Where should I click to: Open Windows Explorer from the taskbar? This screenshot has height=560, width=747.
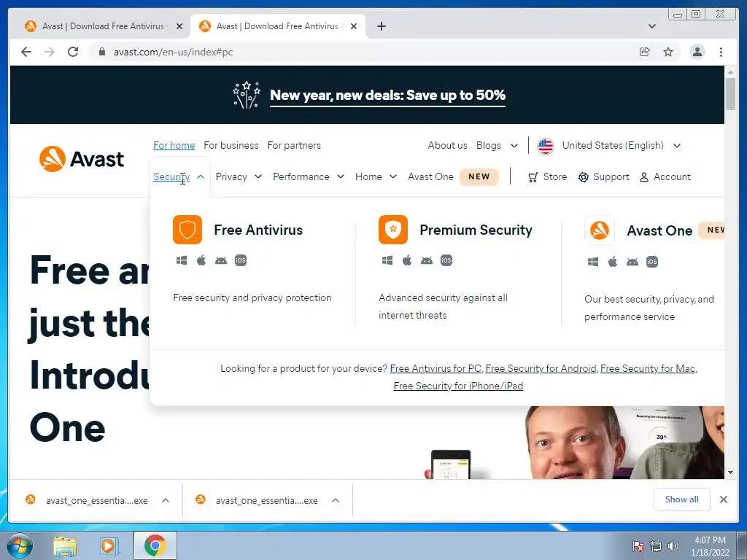click(65, 545)
